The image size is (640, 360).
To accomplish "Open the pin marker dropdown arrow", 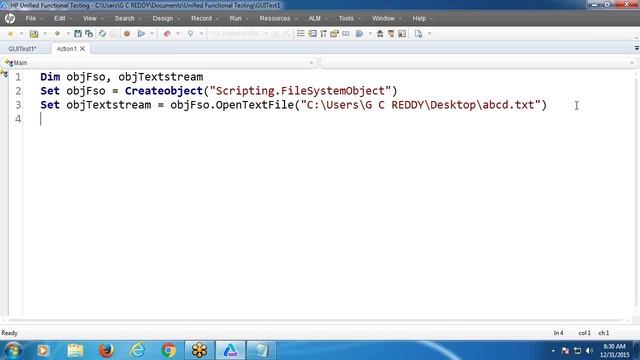I will click(201, 34).
